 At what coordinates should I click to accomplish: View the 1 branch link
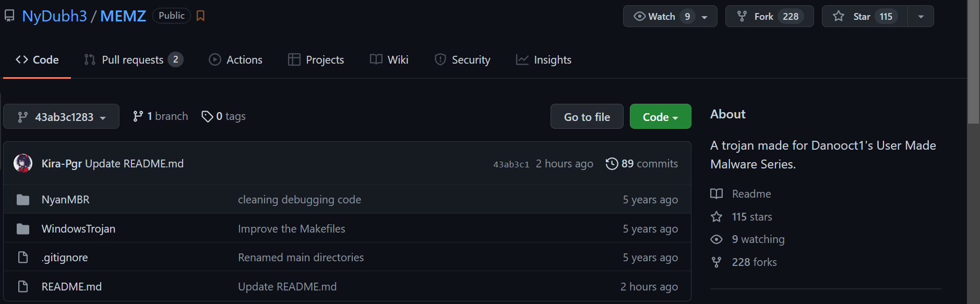tap(161, 116)
